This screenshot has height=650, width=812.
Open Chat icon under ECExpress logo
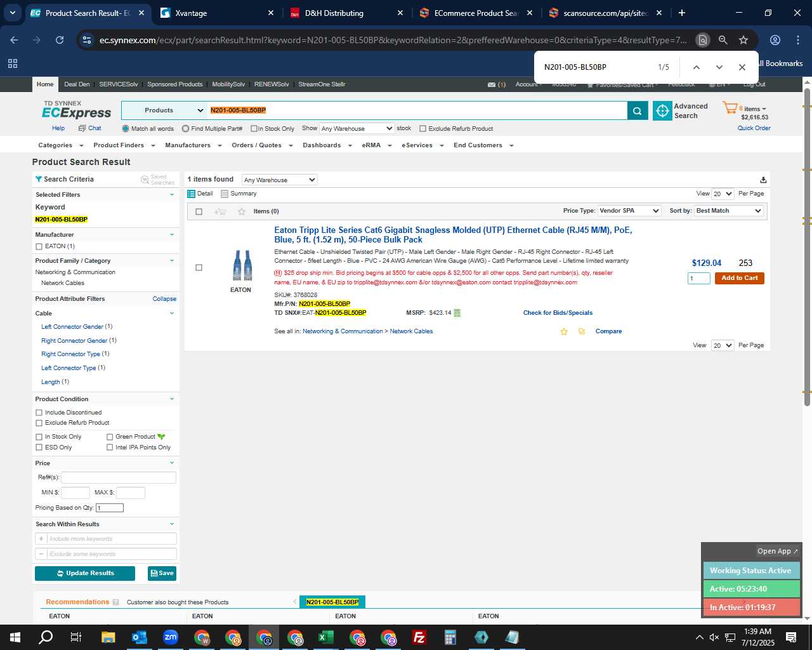click(x=82, y=128)
